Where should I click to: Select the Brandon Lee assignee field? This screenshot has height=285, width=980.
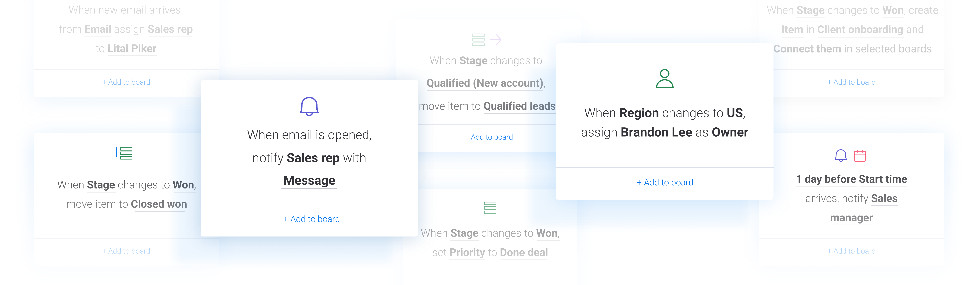pyautogui.click(x=656, y=132)
